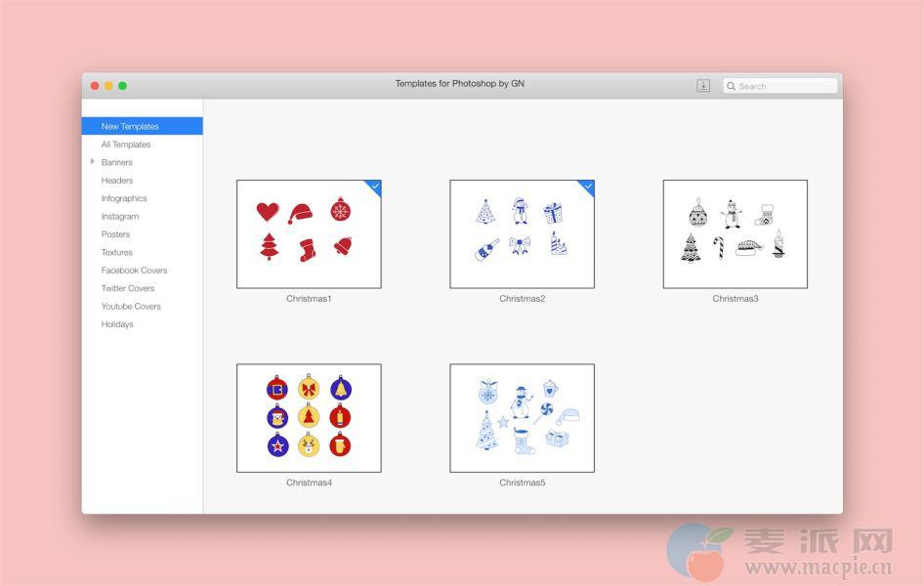Screen dimensions: 924x586
Task: Open the Holidays category
Action: pos(117,324)
